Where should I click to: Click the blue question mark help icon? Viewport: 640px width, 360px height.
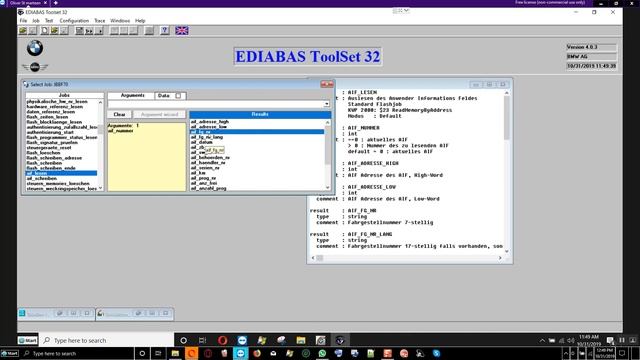click(164, 31)
